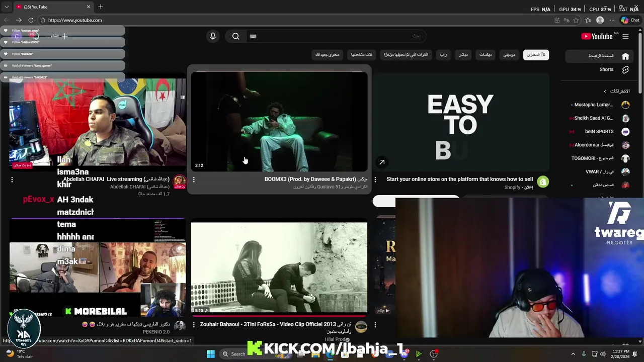This screenshot has height=362, width=644.
Task: Select the 'محتوى جديد لك' filter chip
Action: tap(328, 55)
